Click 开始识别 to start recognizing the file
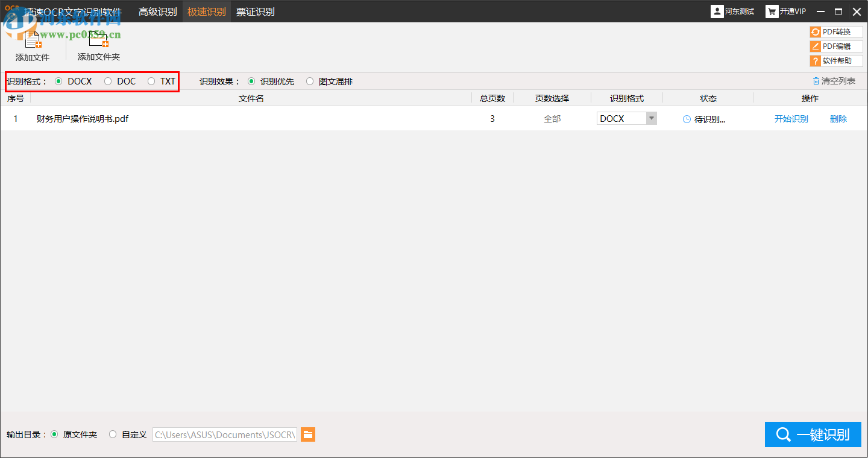 coord(791,118)
